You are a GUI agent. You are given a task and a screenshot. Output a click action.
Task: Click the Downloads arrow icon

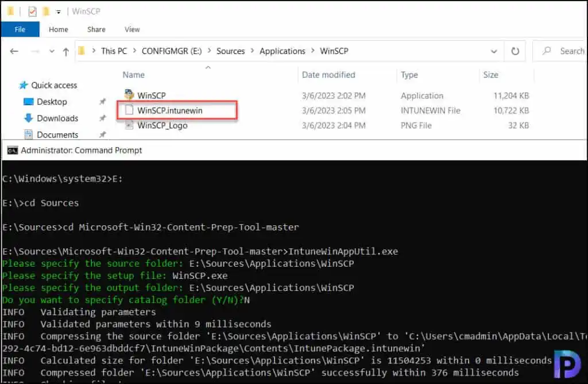click(x=29, y=118)
